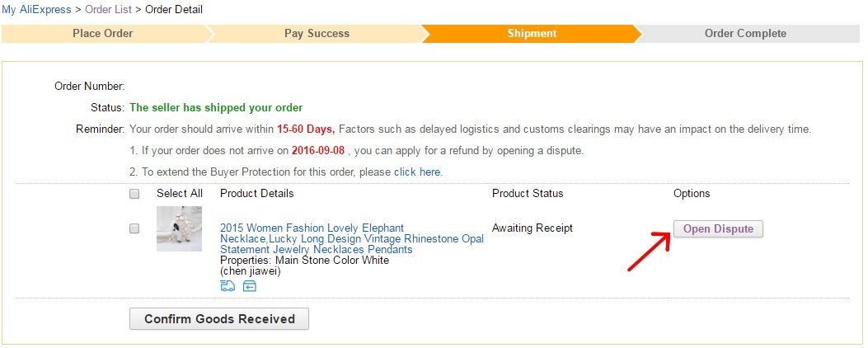Select the Place Order progress step
Viewport: 868px width, 348px height.
click(102, 34)
